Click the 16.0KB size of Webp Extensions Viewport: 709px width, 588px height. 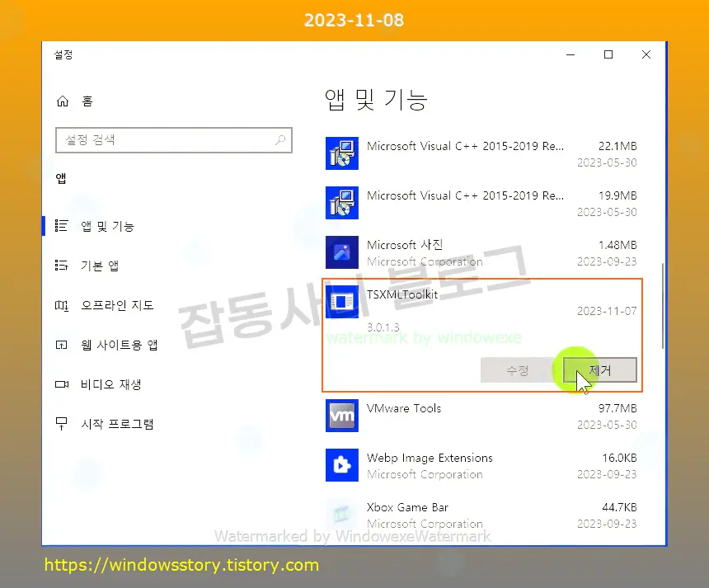coord(619,458)
